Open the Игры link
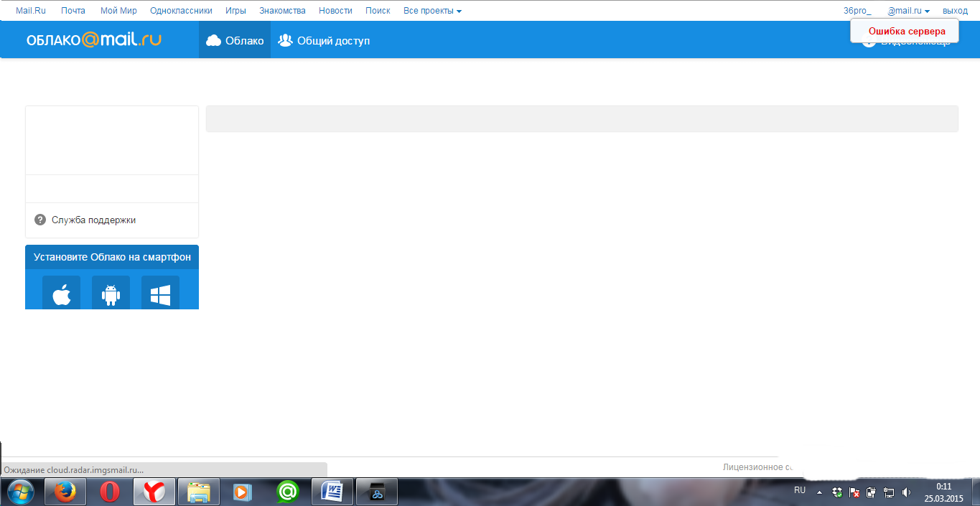 pyautogui.click(x=235, y=11)
